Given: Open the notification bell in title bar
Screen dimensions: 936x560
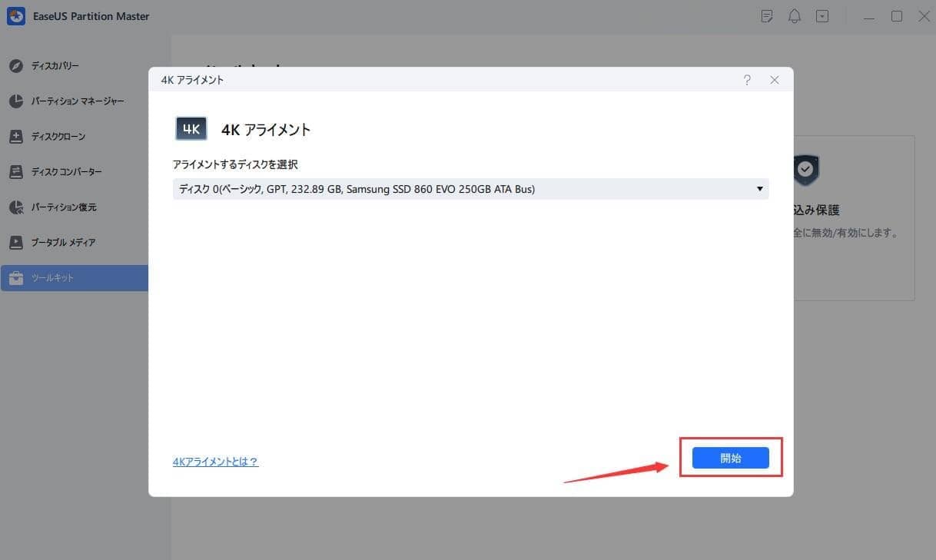Looking at the screenshot, I should pyautogui.click(x=795, y=16).
